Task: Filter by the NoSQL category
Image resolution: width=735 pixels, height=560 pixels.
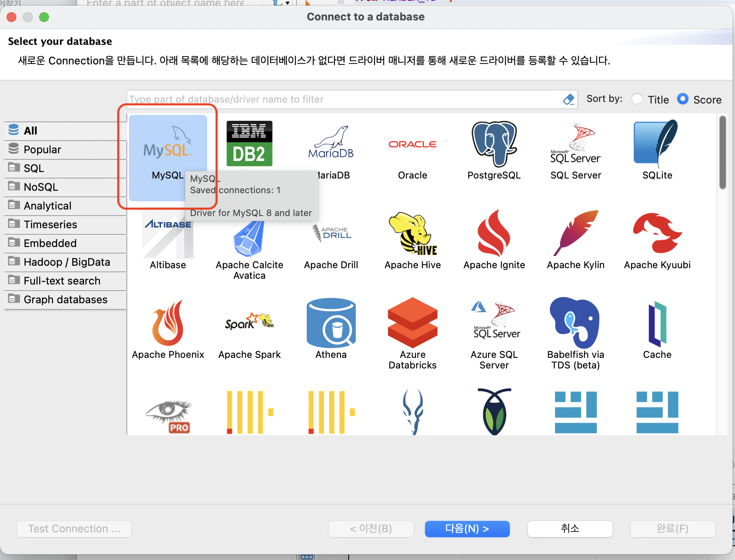Action: pyautogui.click(x=66, y=187)
